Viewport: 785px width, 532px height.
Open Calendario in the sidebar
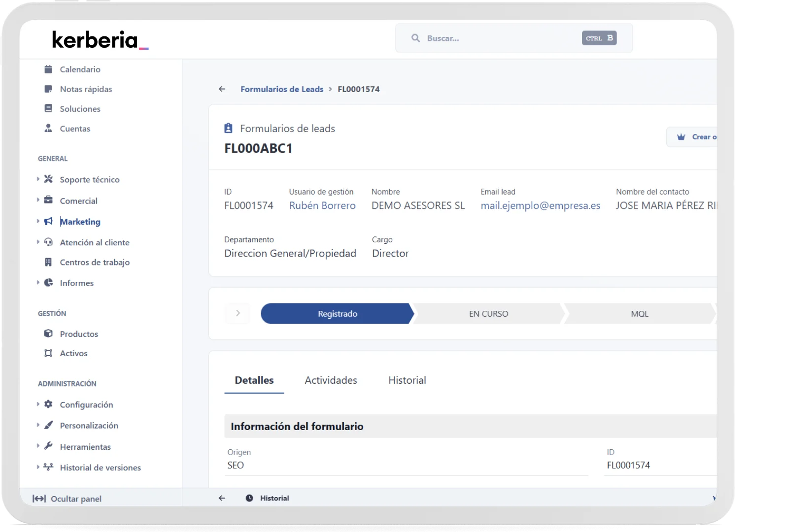[x=80, y=69]
